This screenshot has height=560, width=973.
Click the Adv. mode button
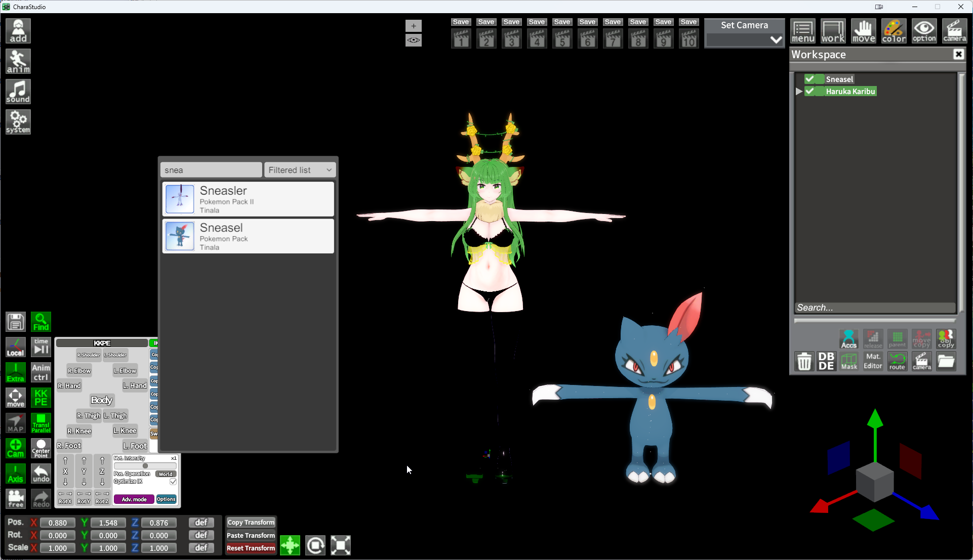pyautogui.click(x=134, y=499)
